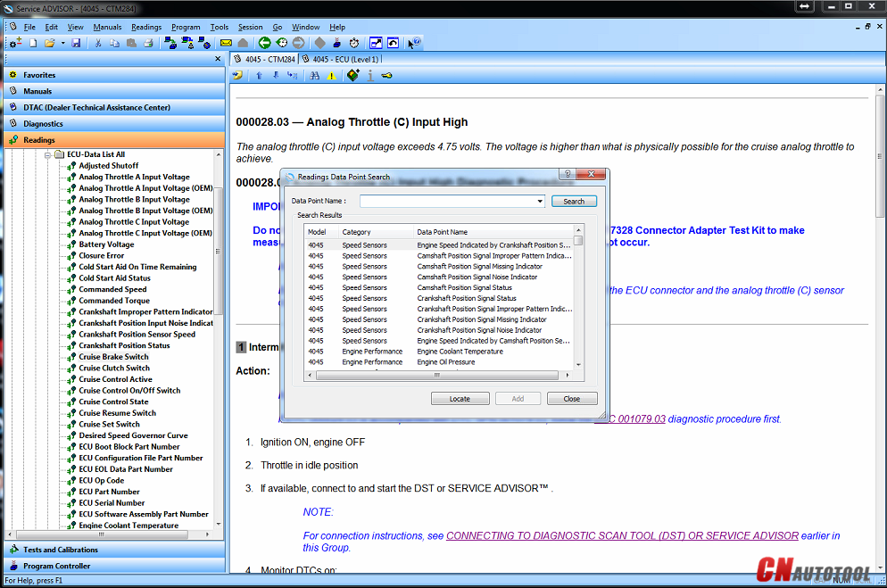Expand the Favorites panel
Screen dimensions: 887x588
pyautogui.click(x=114, y=75)
